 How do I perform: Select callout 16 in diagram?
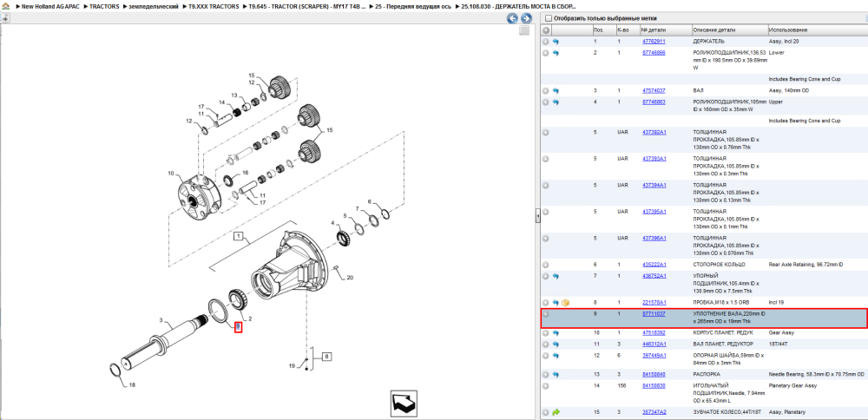click(246, 172)
